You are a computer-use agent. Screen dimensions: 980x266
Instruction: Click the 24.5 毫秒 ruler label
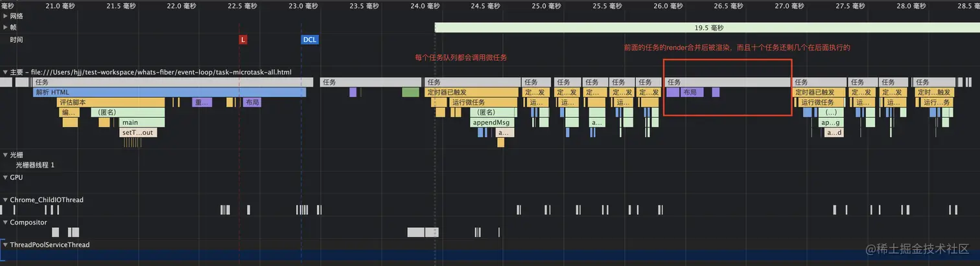coord(487,5)
